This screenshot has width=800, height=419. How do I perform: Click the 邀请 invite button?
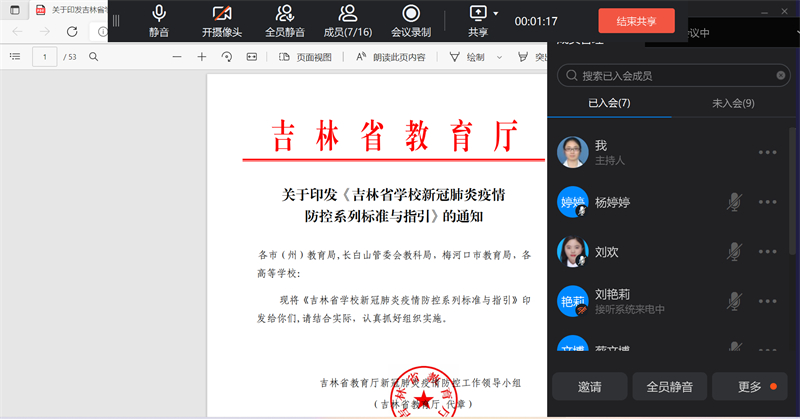click(589, 386)
